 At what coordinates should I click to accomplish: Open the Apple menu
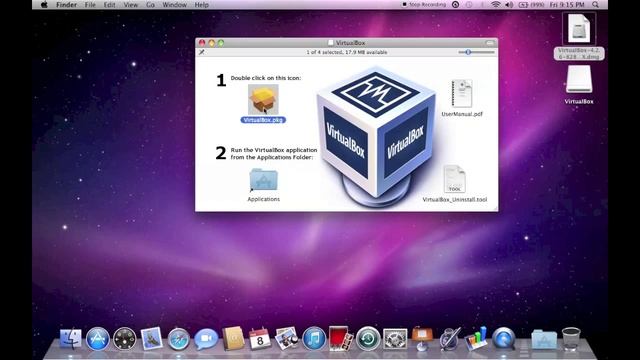tap(44, 5)
